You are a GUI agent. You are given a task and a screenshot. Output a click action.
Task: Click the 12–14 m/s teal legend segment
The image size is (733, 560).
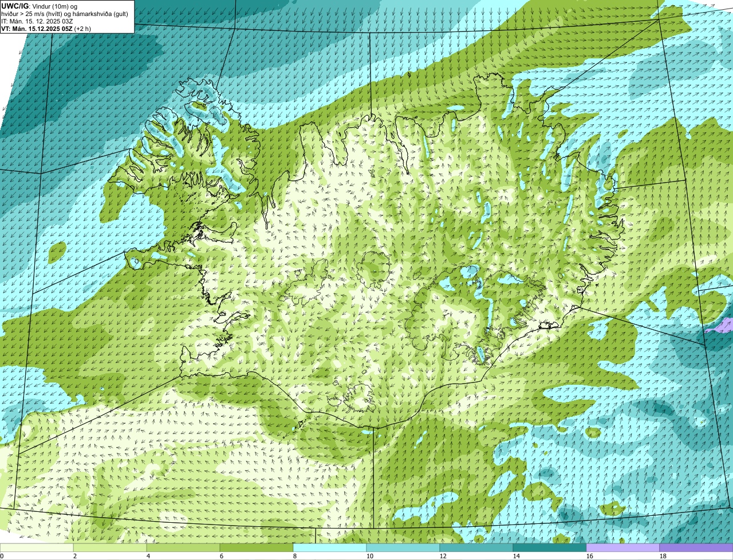pos(476,548)
